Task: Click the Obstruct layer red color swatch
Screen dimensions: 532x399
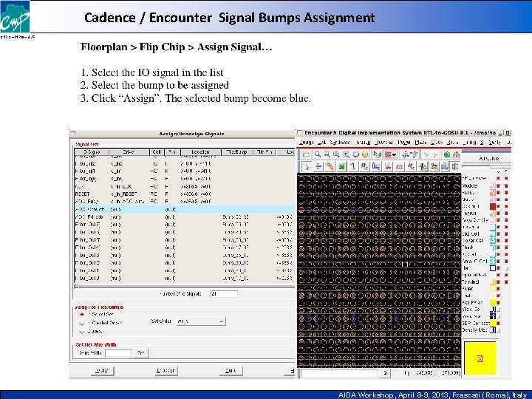Action: (493, 206)
